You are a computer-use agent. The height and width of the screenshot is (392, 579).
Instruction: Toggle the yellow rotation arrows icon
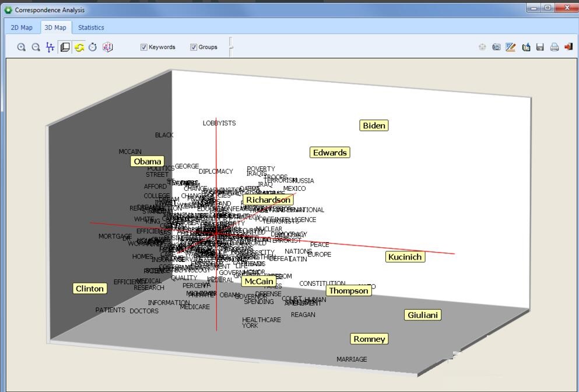pos(79,47)
